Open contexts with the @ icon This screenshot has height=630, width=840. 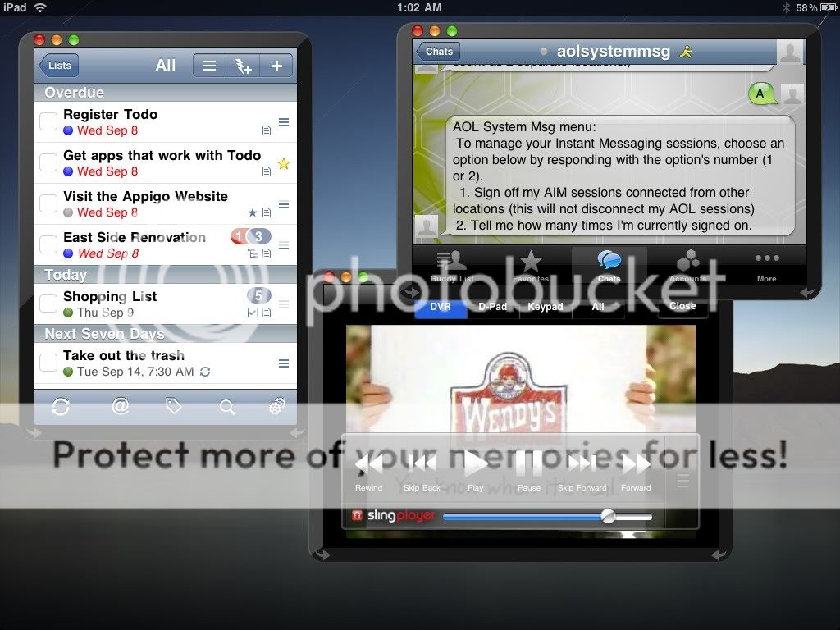tap(121, 406)
